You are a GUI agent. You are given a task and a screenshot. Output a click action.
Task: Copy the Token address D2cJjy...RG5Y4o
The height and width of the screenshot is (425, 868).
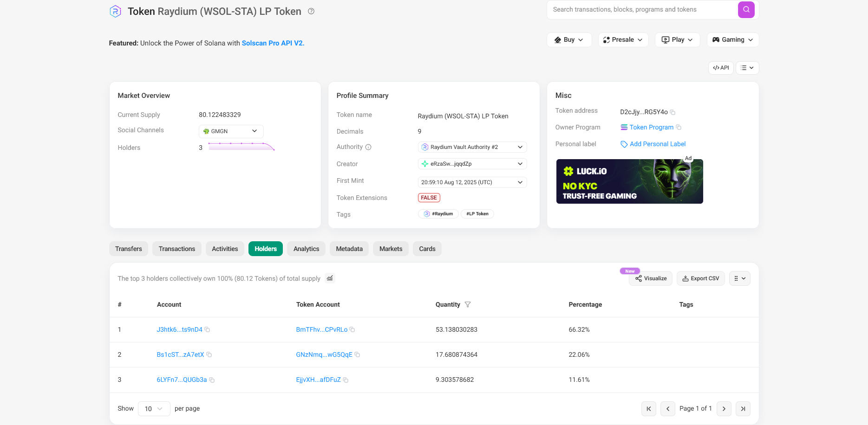(673, 112)
